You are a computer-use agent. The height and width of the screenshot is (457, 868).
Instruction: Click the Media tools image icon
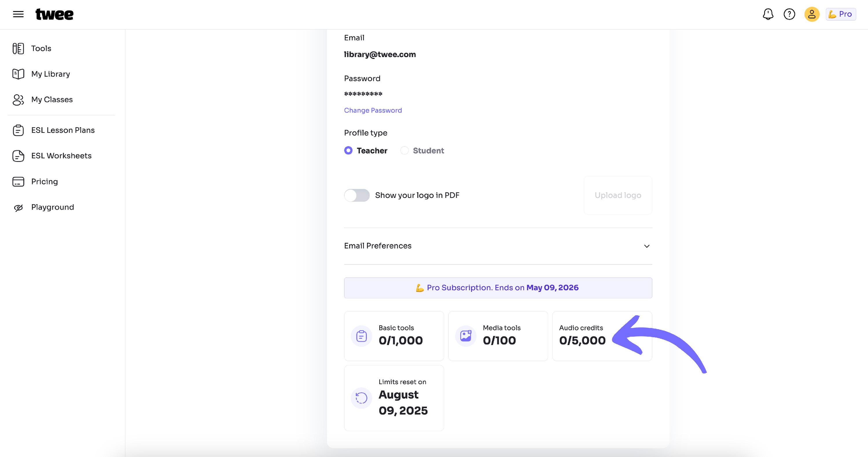coord(466,336)
